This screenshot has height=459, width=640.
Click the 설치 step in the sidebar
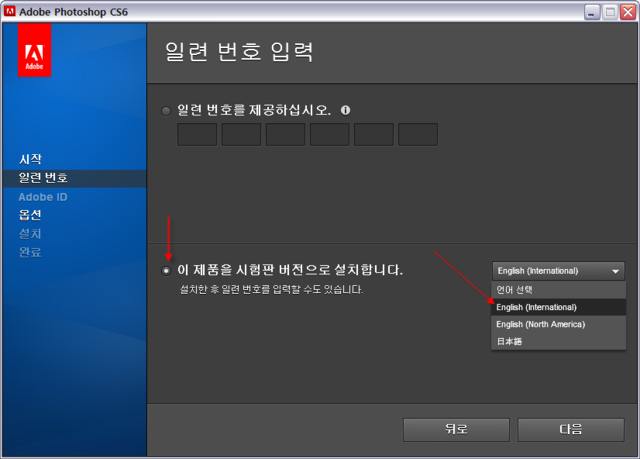point(30,234)
